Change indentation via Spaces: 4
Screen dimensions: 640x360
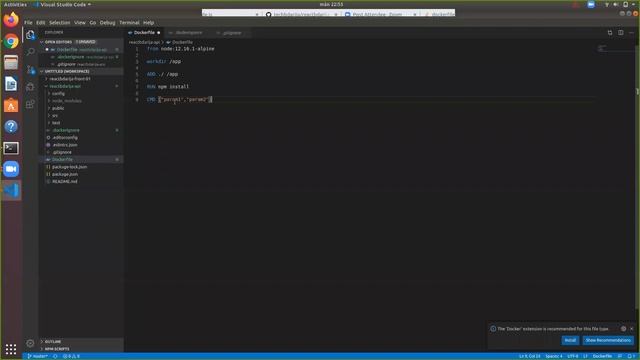coord(554,356)
